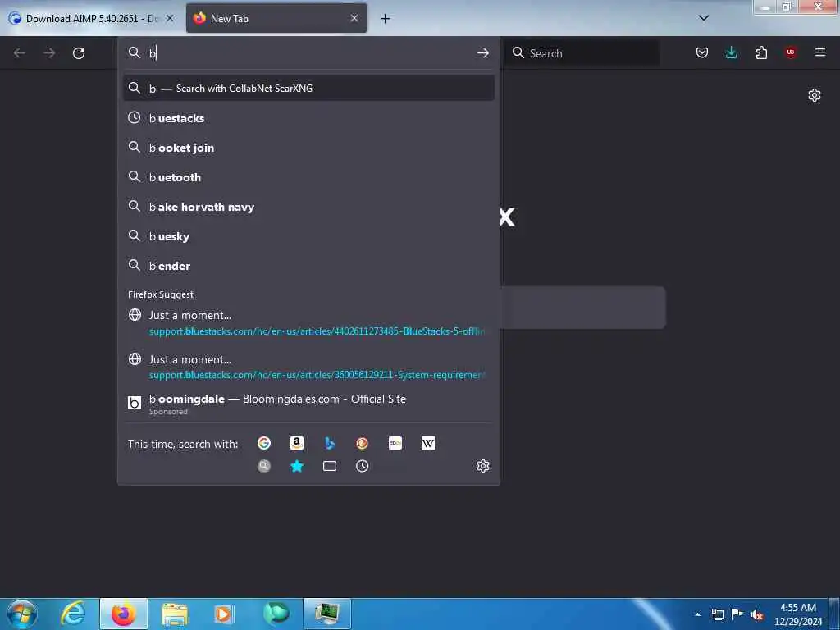
Task: Open Windows Explorer folder from taskbar
Action: click(175, 614)
